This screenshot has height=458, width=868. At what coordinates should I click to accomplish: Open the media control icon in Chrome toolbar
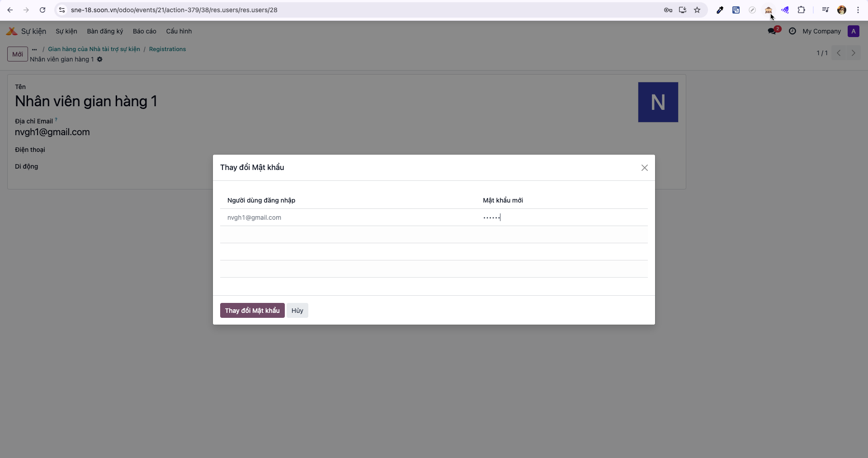click(826, 10)
